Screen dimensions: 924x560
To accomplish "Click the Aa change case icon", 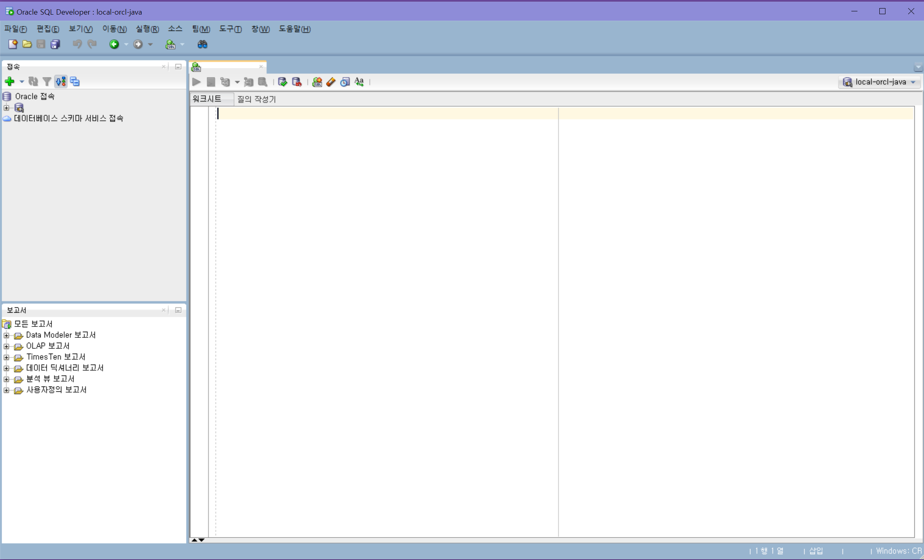I will coord(359,82).
